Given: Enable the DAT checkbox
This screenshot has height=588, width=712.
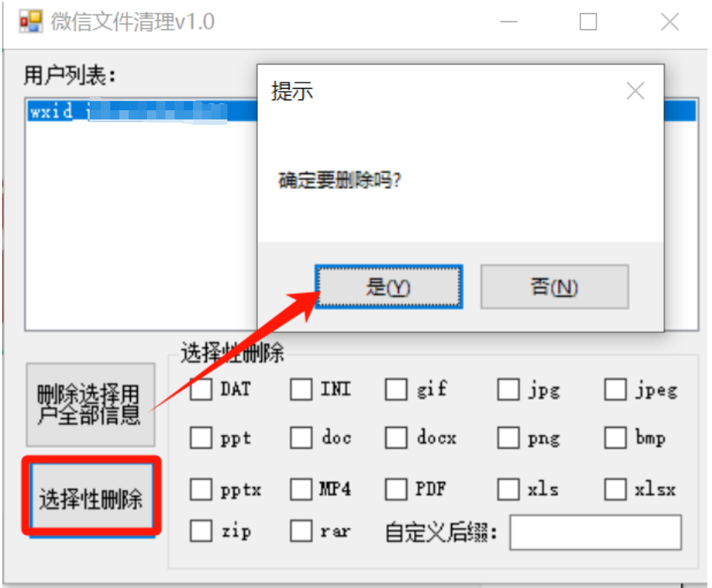Looking at the screenshot, I should pos(201,389).
